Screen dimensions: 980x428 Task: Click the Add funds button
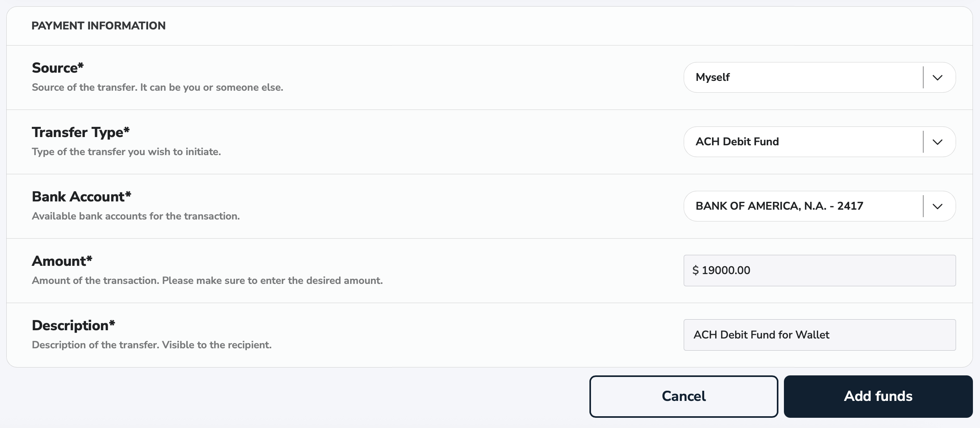(877, 396)
